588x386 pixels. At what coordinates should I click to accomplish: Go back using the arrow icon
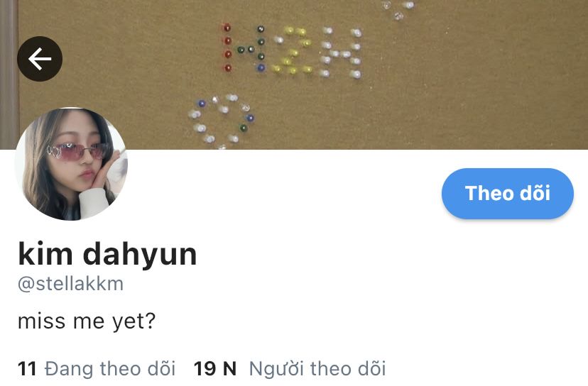click(40, 59)
